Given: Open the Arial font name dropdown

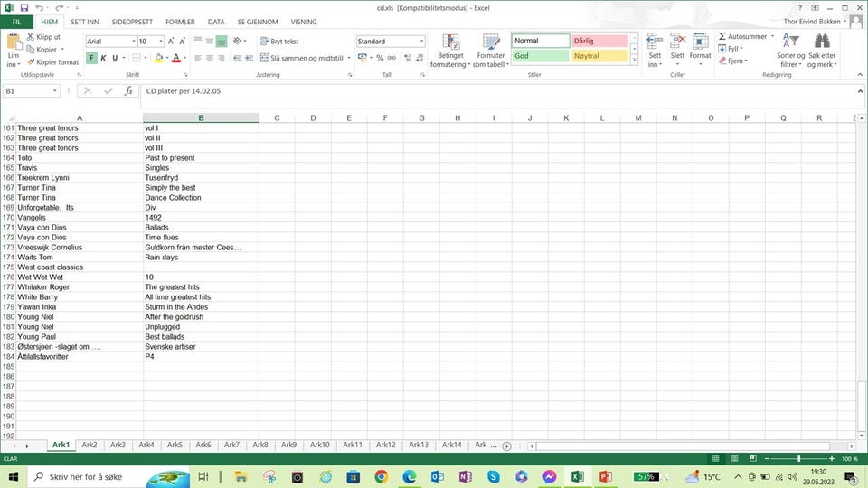Looking at the screenshot, I should 134,42.
